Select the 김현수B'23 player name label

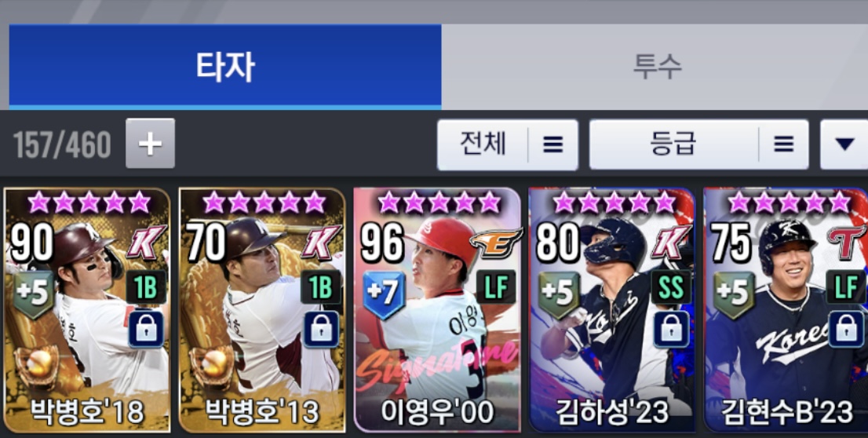click(x=787, y=412)
